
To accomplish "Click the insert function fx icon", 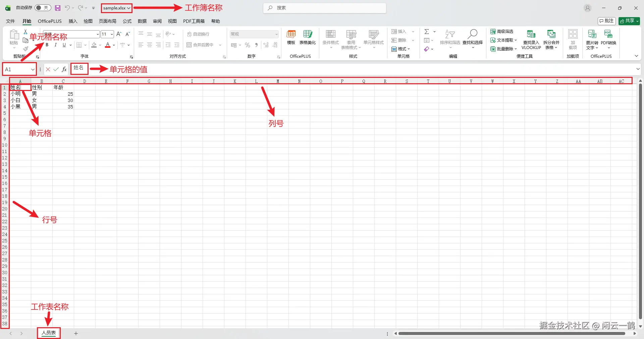I will [x=64, y=69].
